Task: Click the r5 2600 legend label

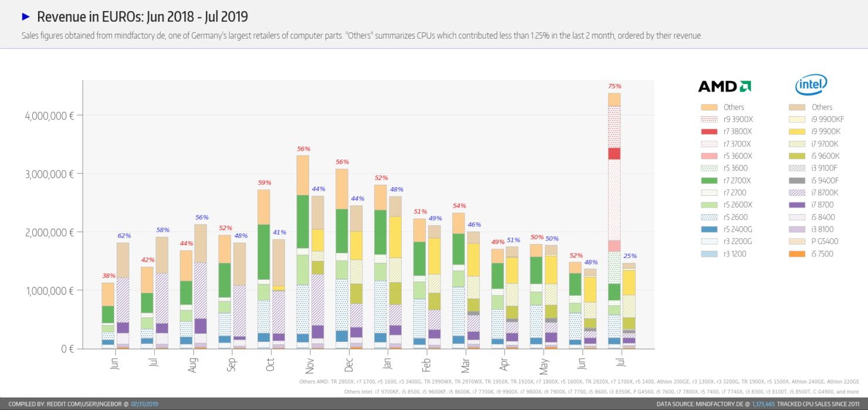Action: (735, 217)
